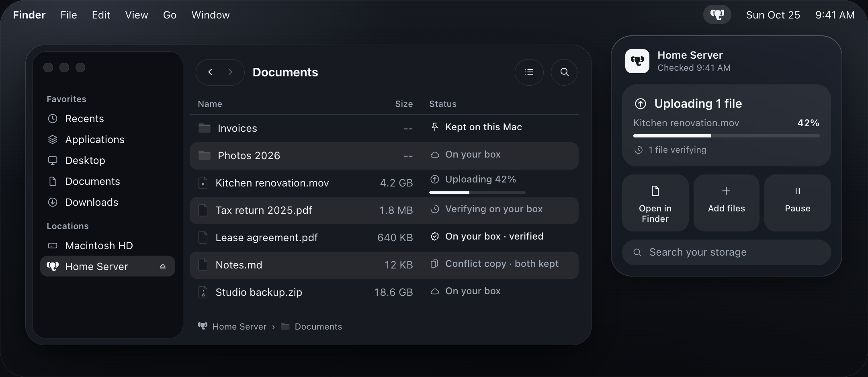Image resolution: width=868 pixels, height=377 pixels.
Task: Click Home Server in the path breadcrumb
Action: coord(239,326)
